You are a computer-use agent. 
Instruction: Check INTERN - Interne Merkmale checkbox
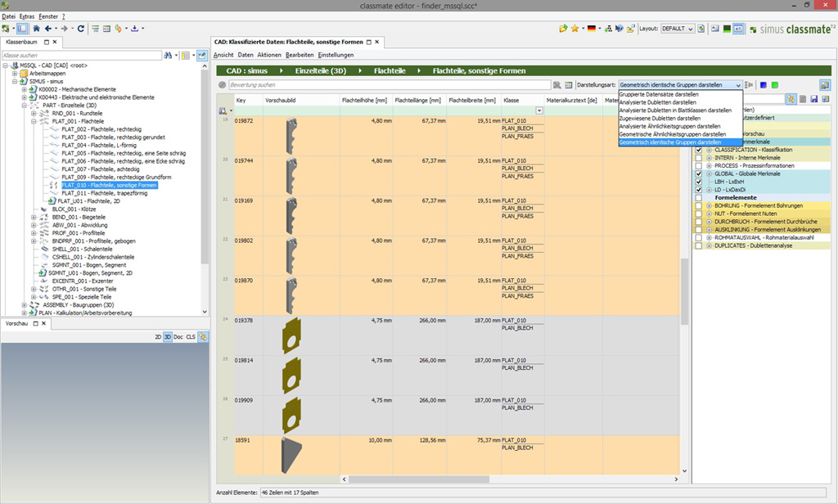coord(699,158)
